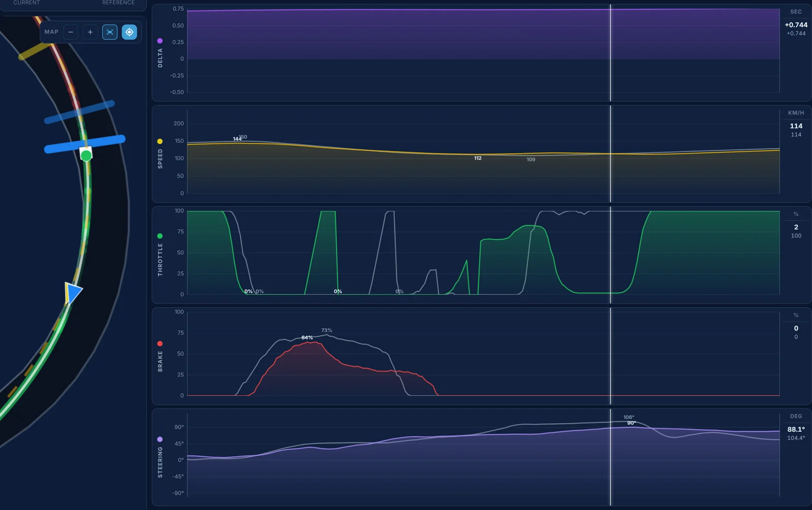Click the yellow marker line across the track
812x510 pixels.
tap(34, 51)
